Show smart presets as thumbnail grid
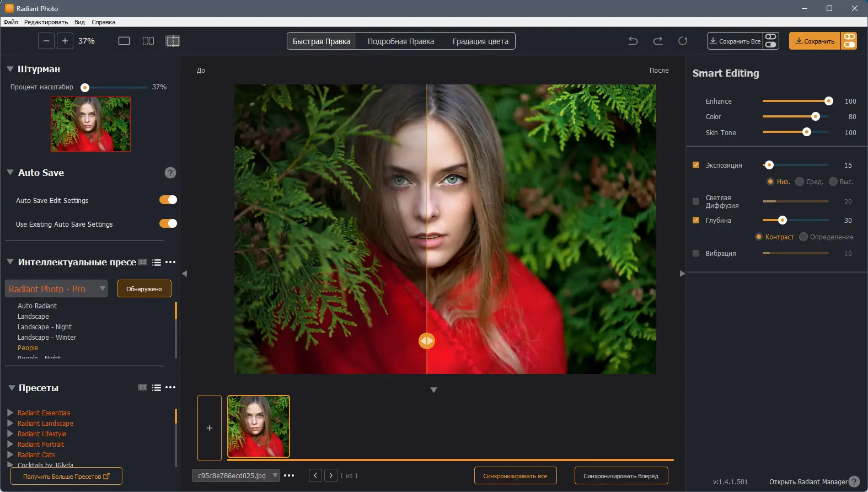The width and height of the screenshot is (868, 492). 143,262
